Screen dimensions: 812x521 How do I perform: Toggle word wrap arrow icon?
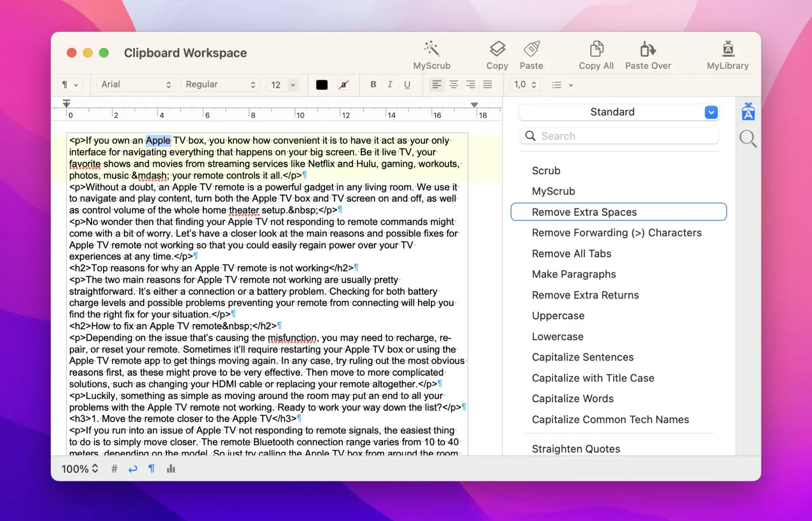coord(133,469)
